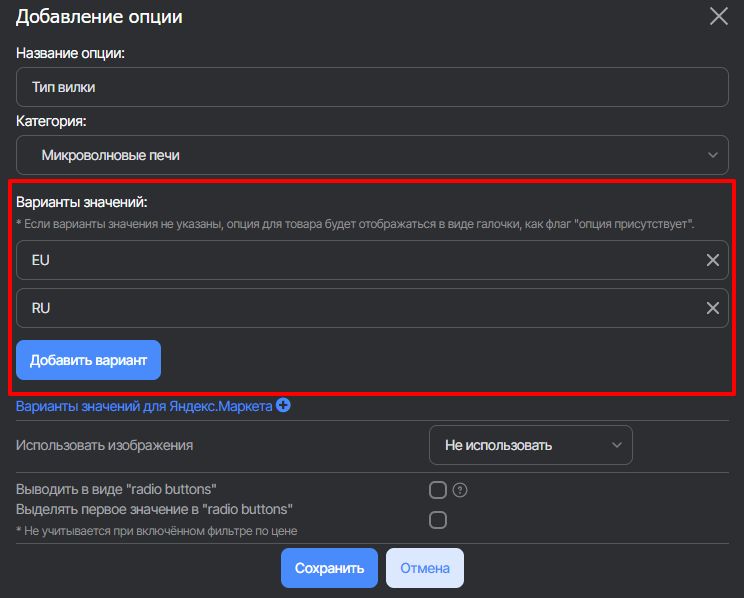Focus the Тип вилки name field
The height and width of the screenshot is (598, 744).
coord(370,87)
